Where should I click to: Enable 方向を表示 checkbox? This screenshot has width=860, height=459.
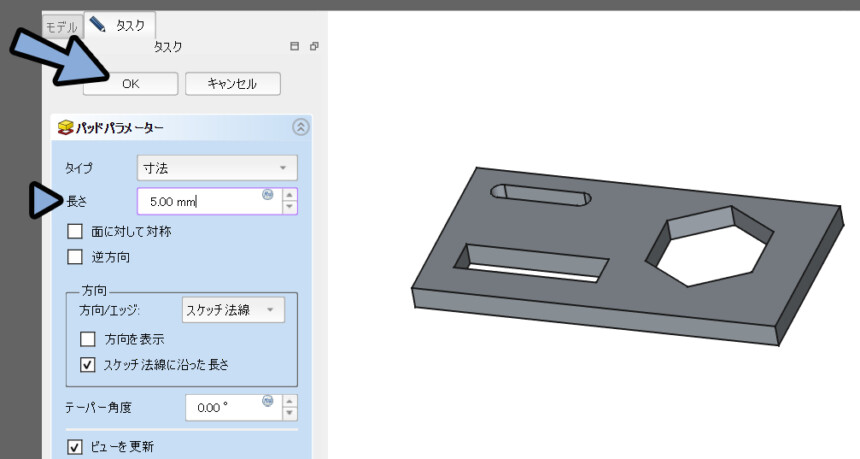[88, 339]
